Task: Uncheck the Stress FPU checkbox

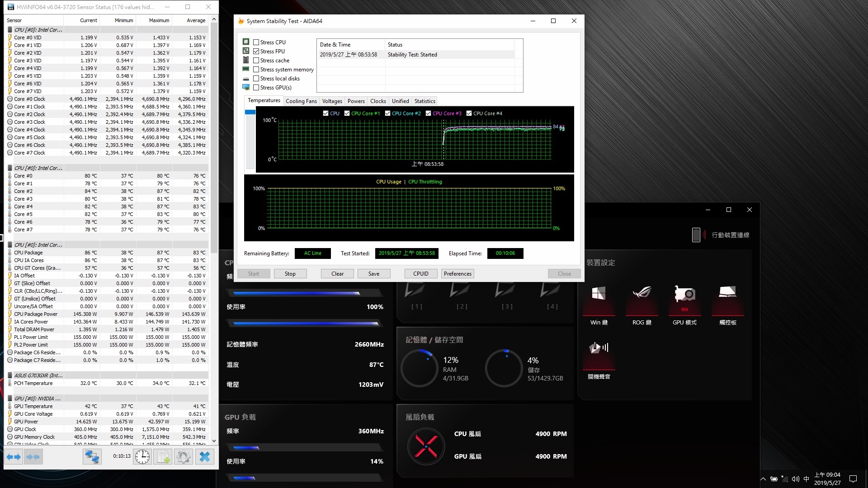Action: [x=256, y=52]
